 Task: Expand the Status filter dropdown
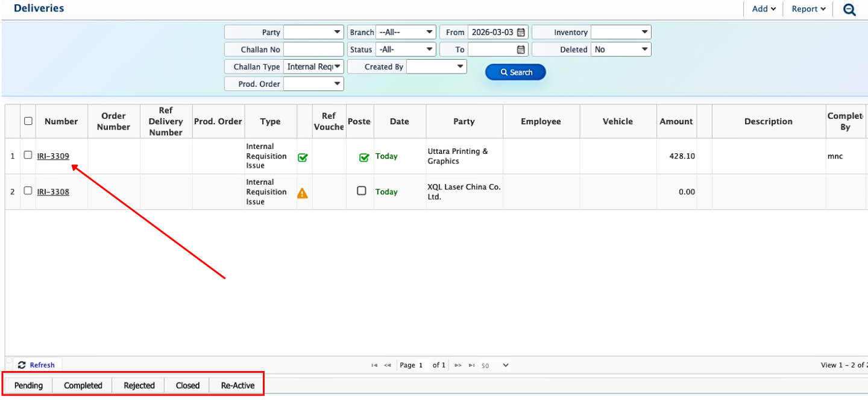405,49
